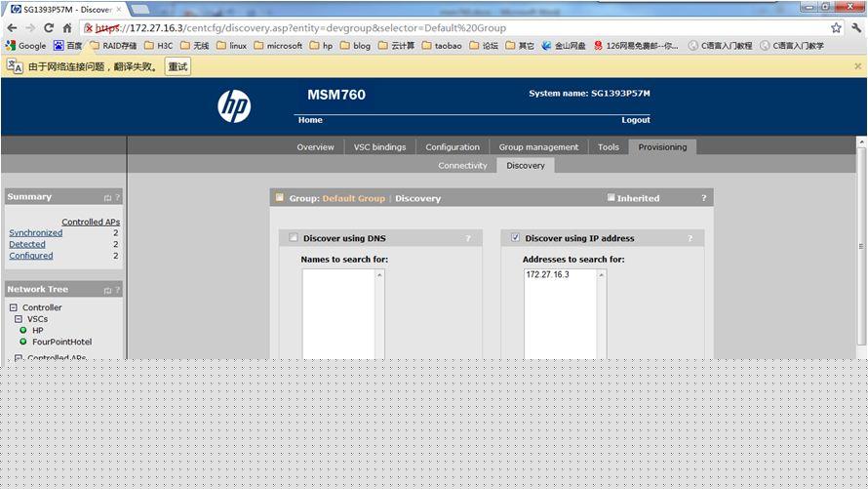
Task: Pop out Network Tree panel icon
Action: click(x=107, y=290)
